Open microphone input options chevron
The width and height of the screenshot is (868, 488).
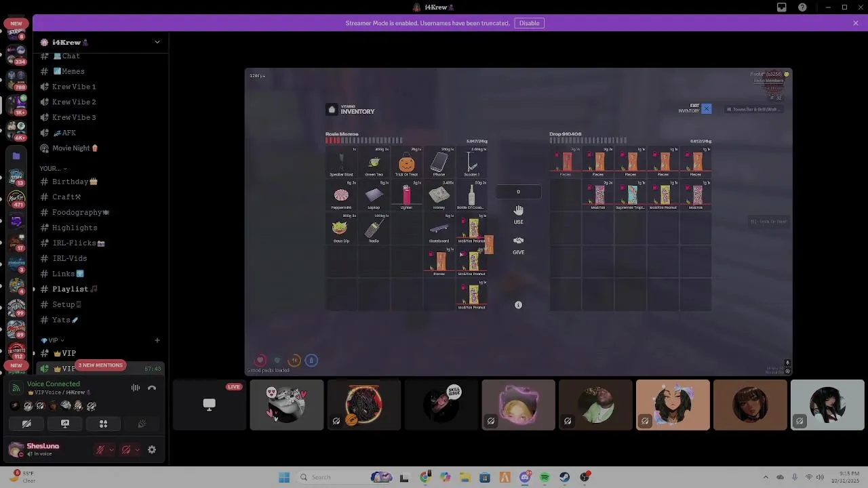[x=112, y=449]
